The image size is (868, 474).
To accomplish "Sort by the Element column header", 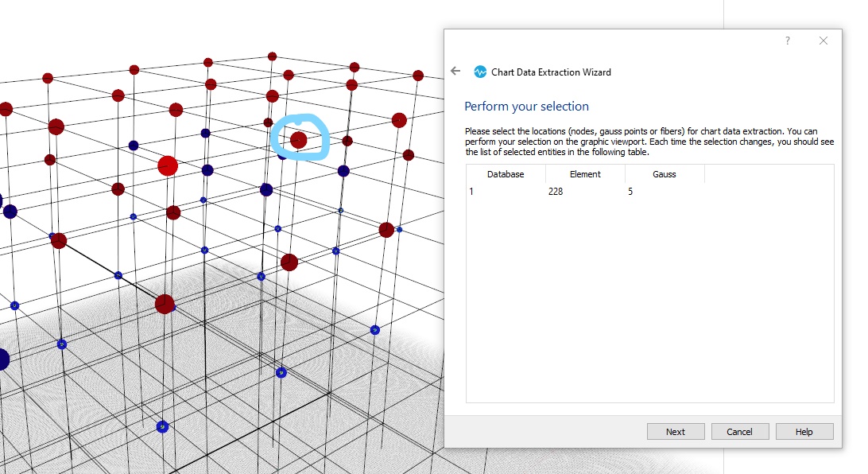I will coord(585,174).
